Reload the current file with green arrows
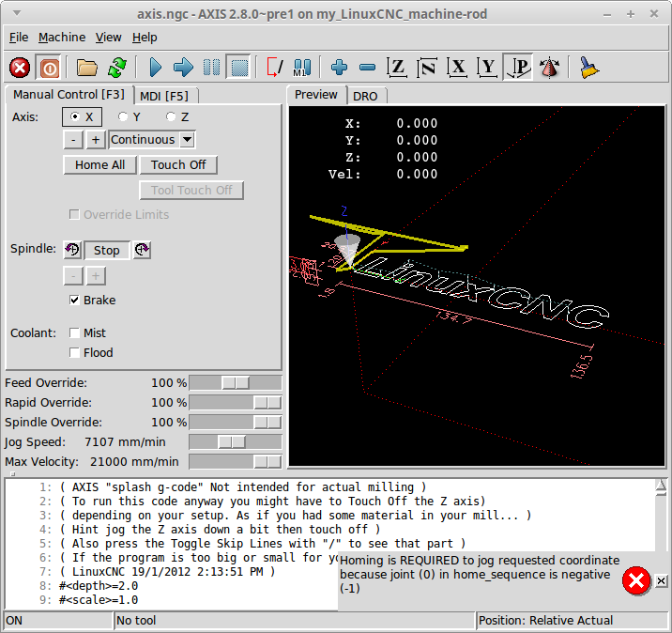 click(x=116, y=68)
